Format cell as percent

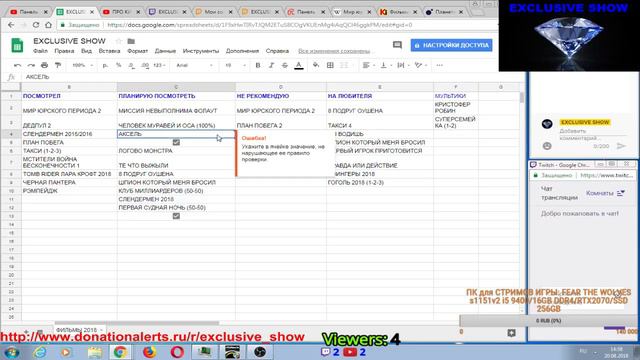click(x=118, y=65)
